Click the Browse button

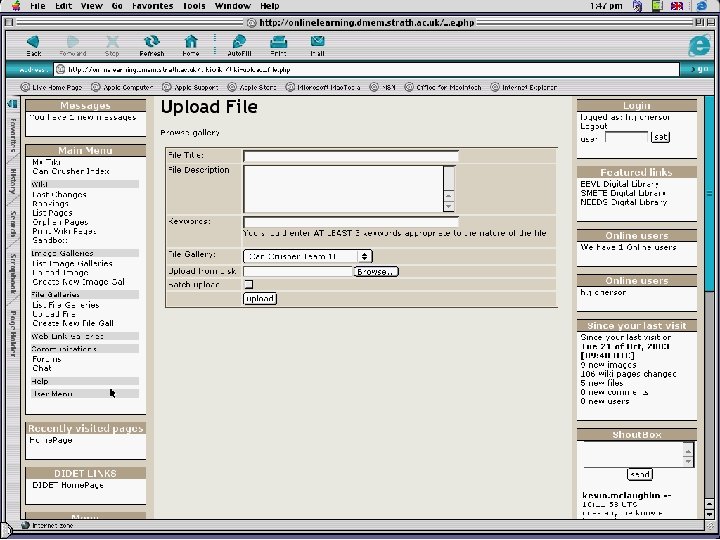[x=376, y=271]
